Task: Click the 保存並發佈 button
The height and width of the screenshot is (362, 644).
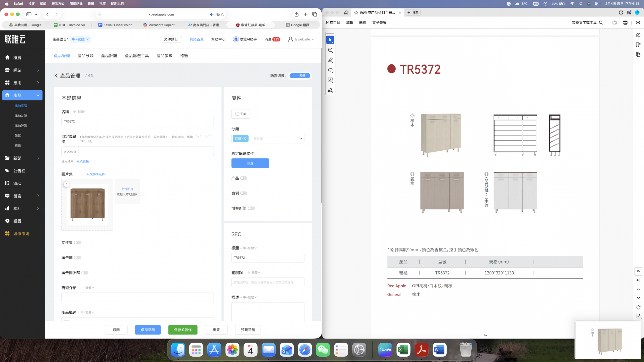Action: click(x=183, y=330)
